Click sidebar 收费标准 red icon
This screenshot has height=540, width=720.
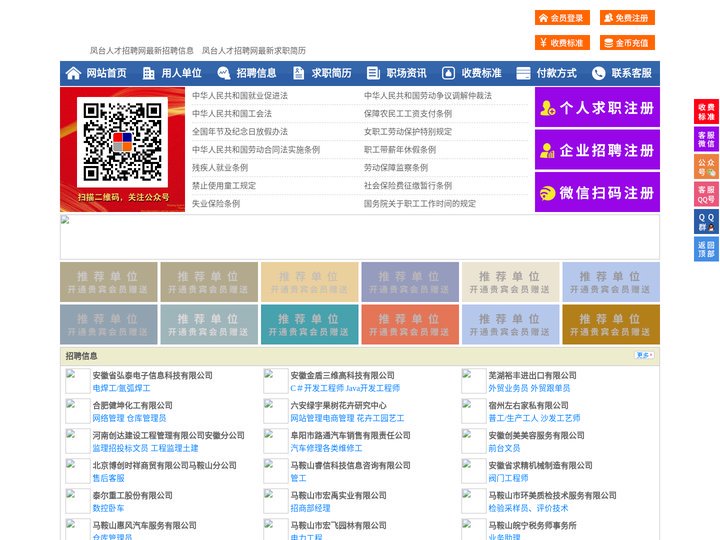[706, 111]
